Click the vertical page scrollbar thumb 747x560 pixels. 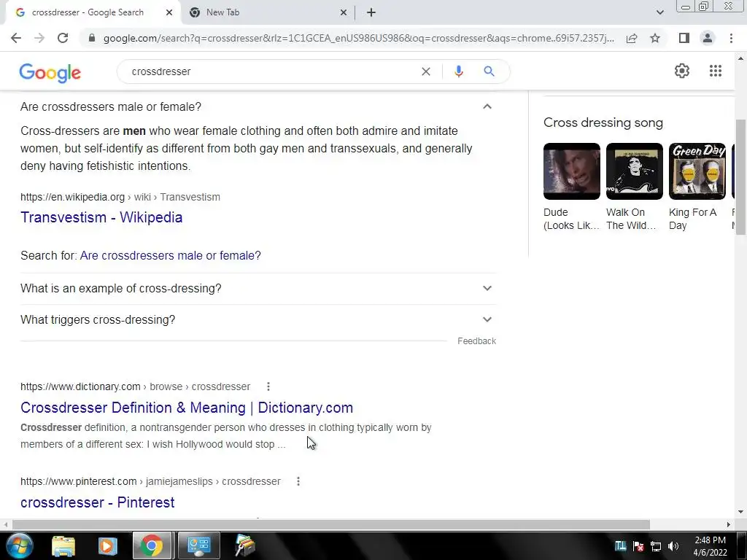tap(740, 176)
